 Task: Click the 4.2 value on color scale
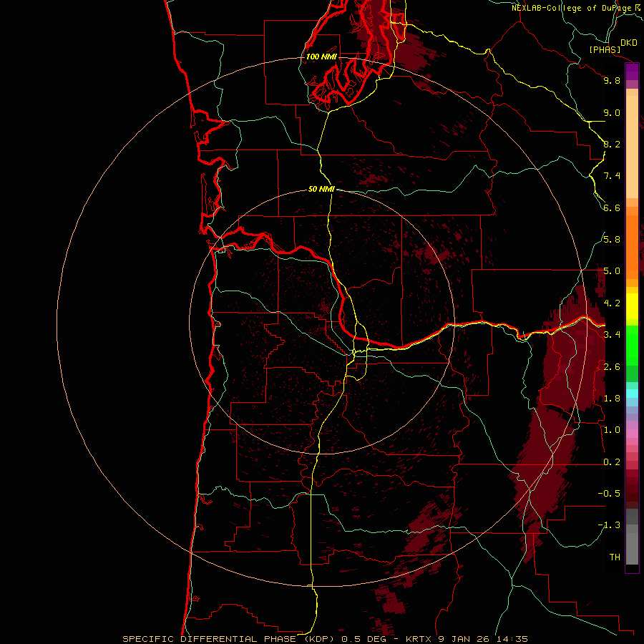click(612, 303)
